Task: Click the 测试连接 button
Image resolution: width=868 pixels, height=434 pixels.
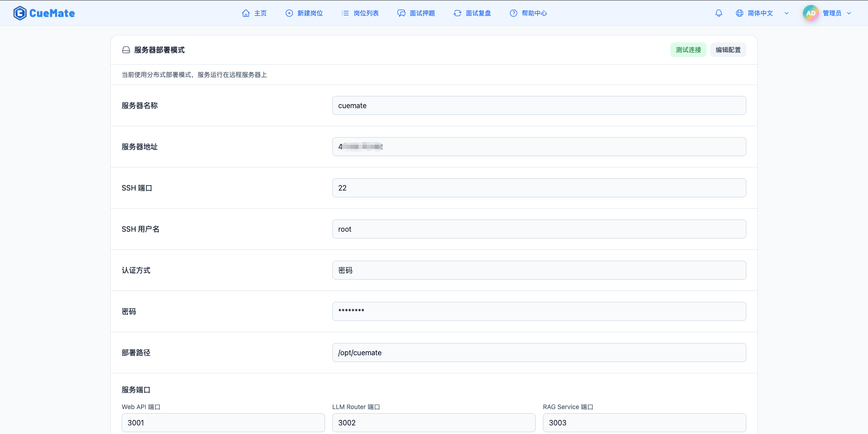Action: pos(688,50)
